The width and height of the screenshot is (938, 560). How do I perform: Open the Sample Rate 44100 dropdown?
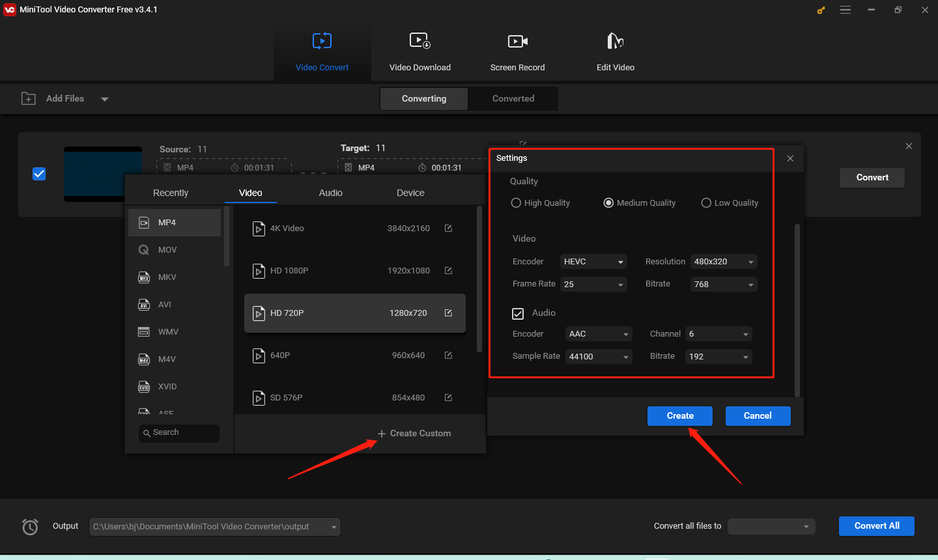coord(599,357)
